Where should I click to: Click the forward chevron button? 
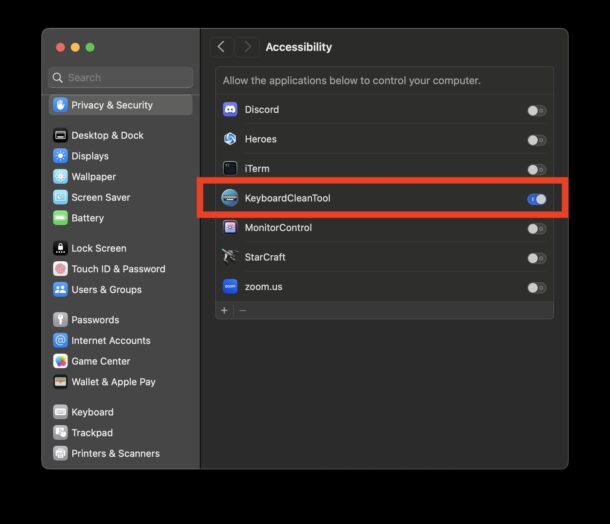point(247,47)
